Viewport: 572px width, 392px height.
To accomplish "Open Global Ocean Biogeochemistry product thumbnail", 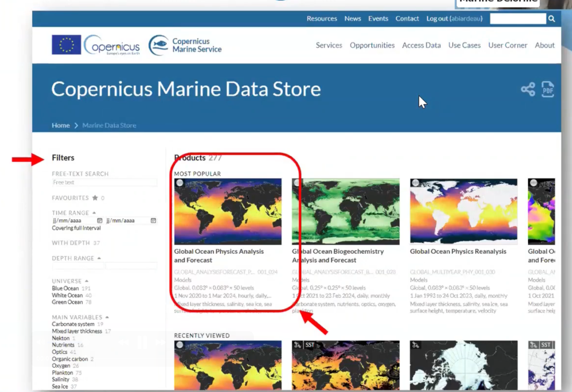I will pos(346,211).
